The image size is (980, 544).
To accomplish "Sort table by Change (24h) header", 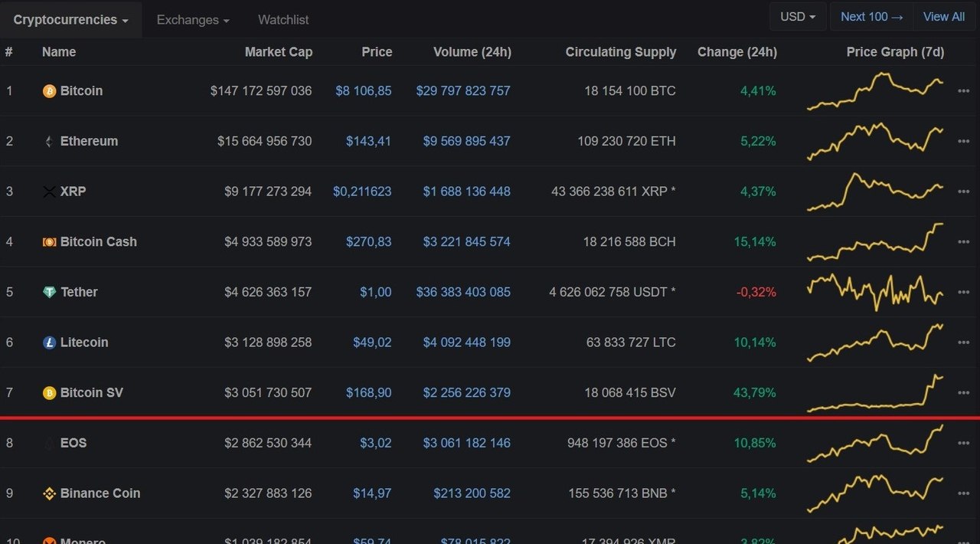I will pos(737,52).
